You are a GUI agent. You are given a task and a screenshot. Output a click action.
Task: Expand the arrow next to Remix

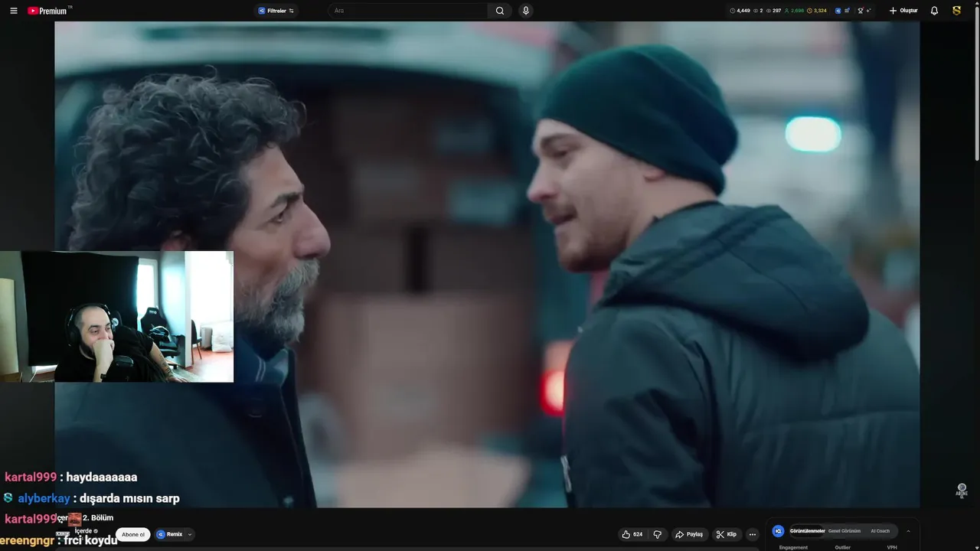[x=190, y=534]
